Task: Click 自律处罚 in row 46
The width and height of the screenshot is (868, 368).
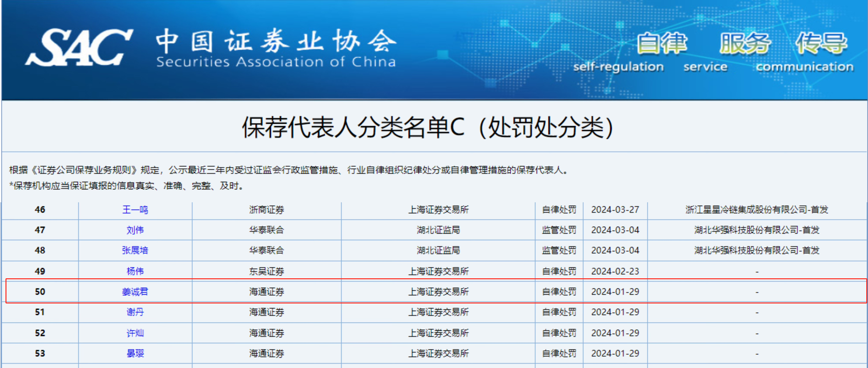Action: point(559,210)
